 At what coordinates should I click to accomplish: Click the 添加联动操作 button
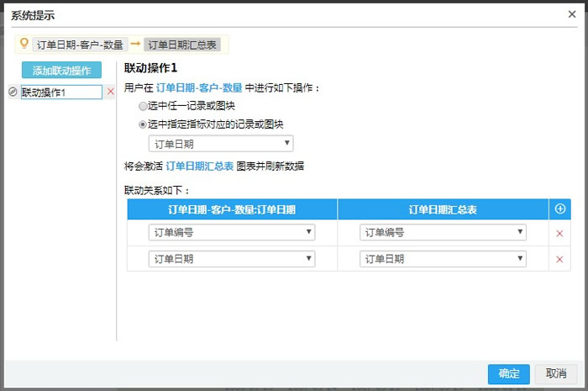tap(61, 71)
